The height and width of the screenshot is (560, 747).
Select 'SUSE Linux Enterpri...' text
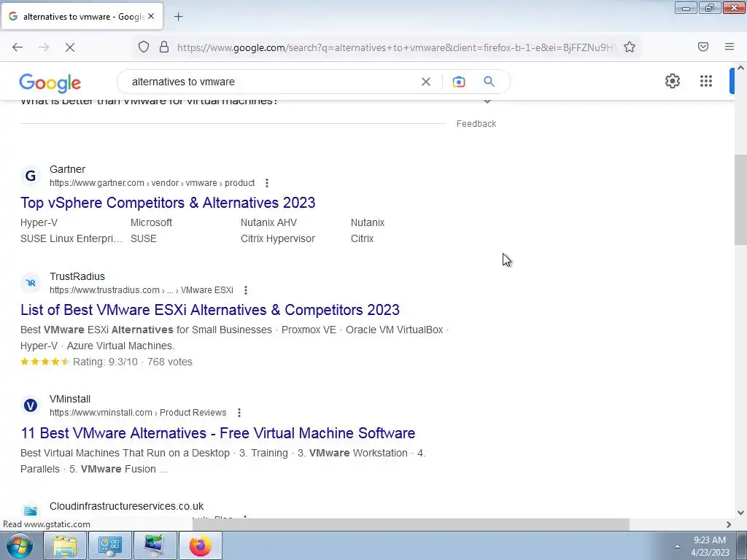coord(71,238)
